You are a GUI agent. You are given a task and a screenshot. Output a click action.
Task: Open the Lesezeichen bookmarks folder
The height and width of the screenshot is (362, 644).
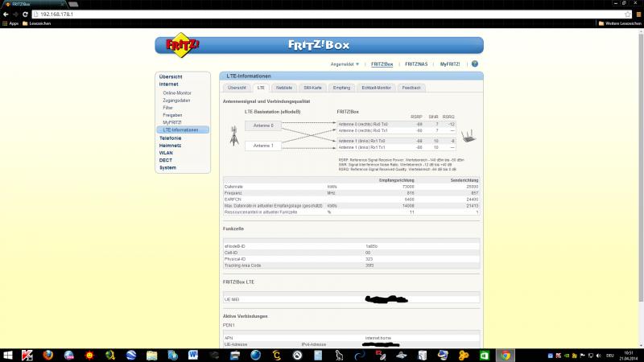[36, 23]
